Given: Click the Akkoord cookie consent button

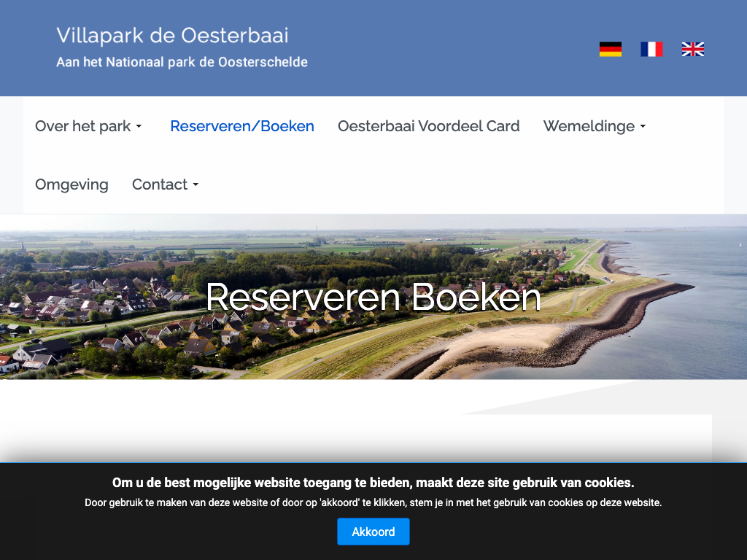Looking at the screenshot, I should [373, 532].
